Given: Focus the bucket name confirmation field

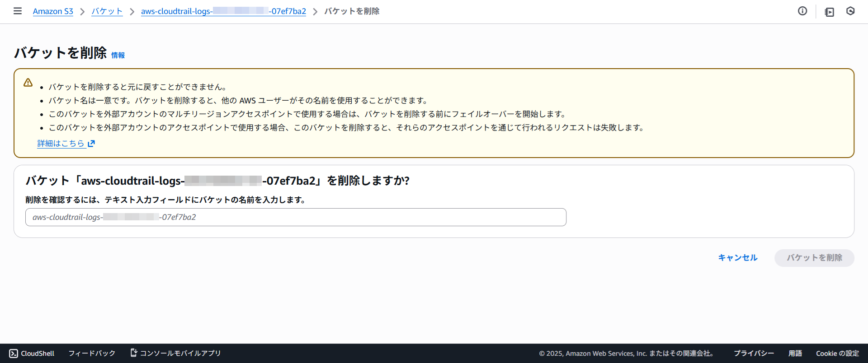Looking at the screenshot, I should pos(296,217).
